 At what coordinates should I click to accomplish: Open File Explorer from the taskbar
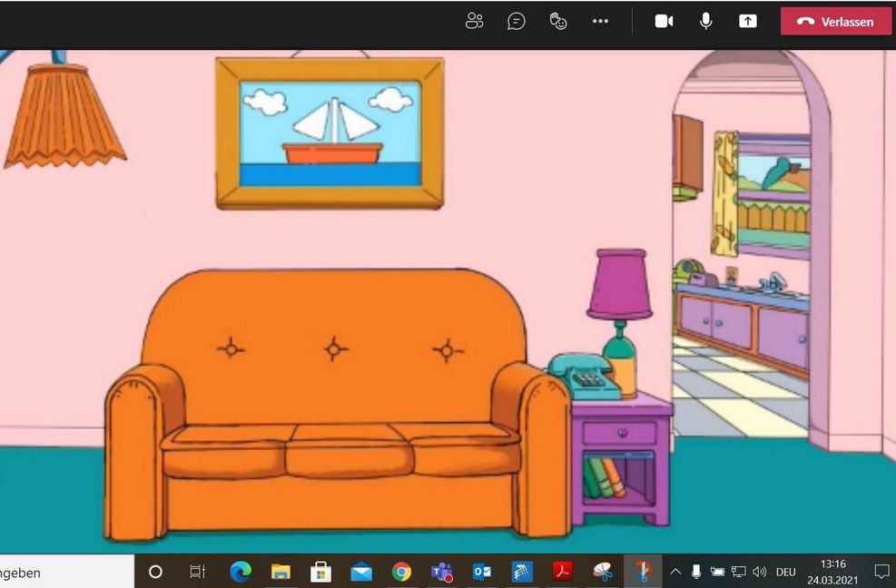point(281,572)
